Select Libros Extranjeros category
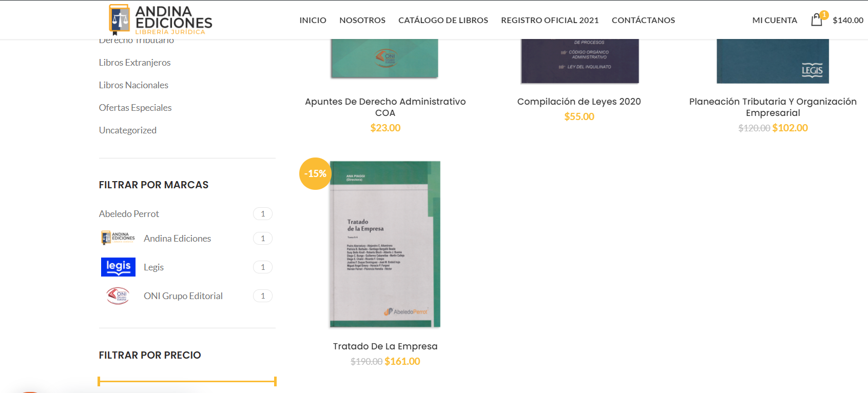 coord(134,63)
